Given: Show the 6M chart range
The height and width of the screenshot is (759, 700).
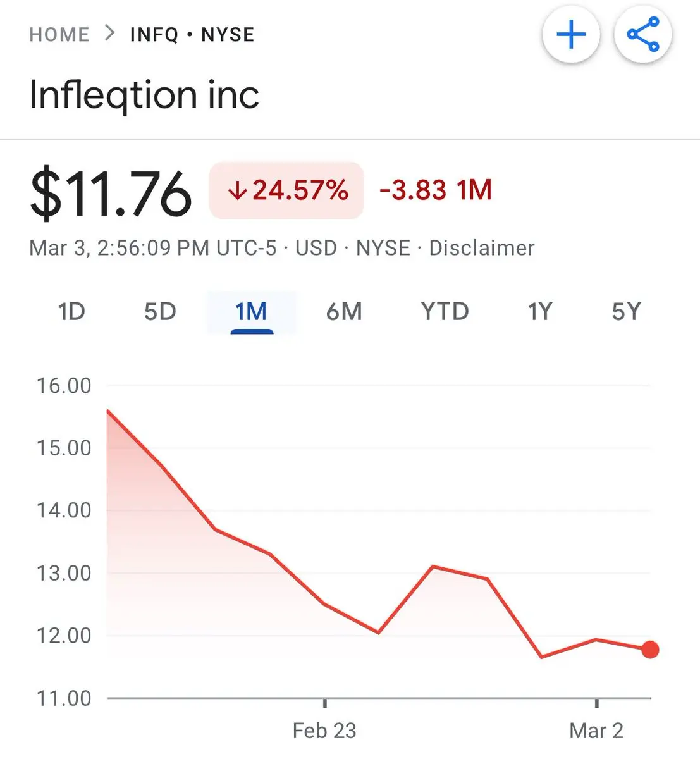Looking at the screenshot, I should pos(344,312).
